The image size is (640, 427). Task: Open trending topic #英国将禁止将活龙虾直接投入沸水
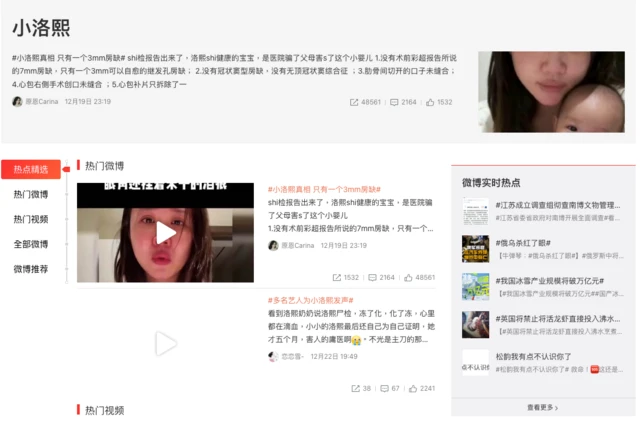tap(558, 319)
